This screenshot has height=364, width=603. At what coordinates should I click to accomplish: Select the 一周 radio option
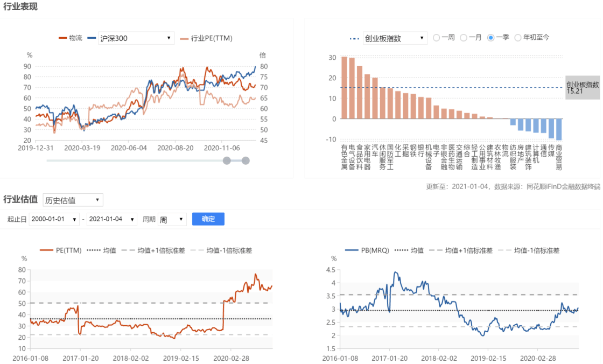(437, 38)
